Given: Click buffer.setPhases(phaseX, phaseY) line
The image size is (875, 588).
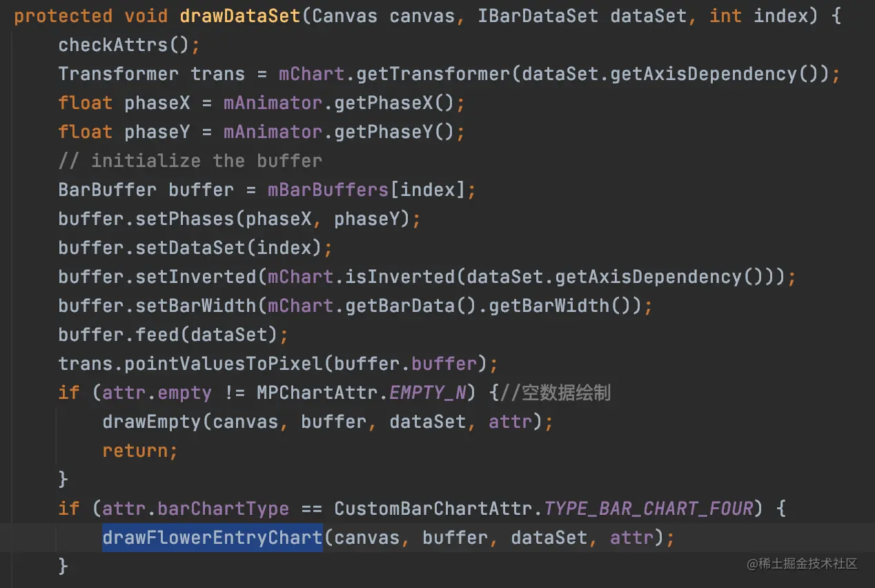Looking at the screenshot, I should [x=239, y=219].
